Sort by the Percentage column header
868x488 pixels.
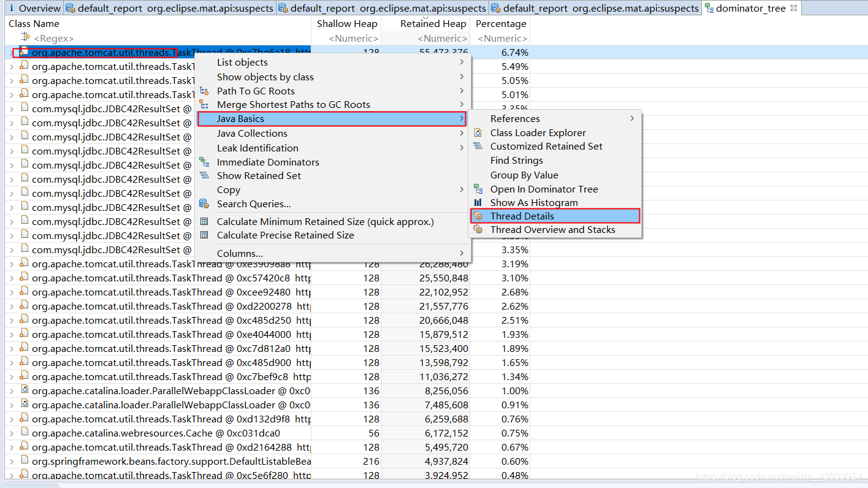(500, 24)
